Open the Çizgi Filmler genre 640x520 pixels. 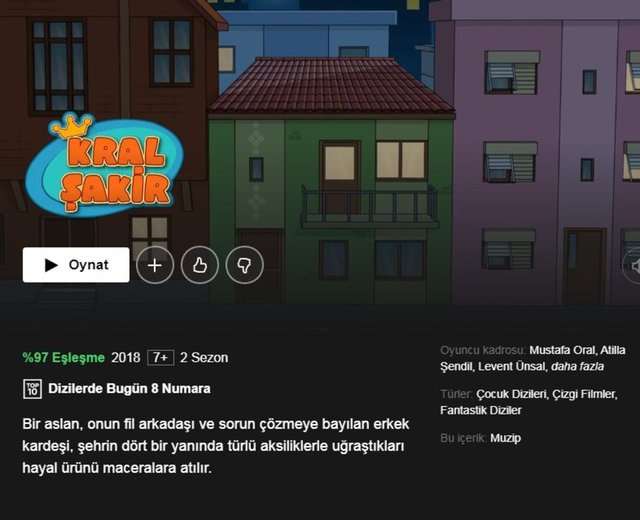[584, 394]
